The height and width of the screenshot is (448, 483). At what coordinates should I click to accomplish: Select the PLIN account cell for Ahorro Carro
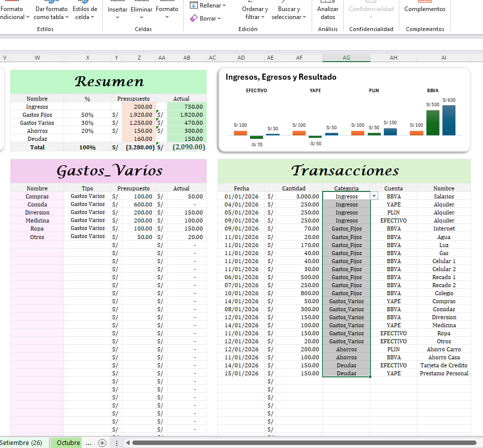pyautogui.click(x=393, y=349)
